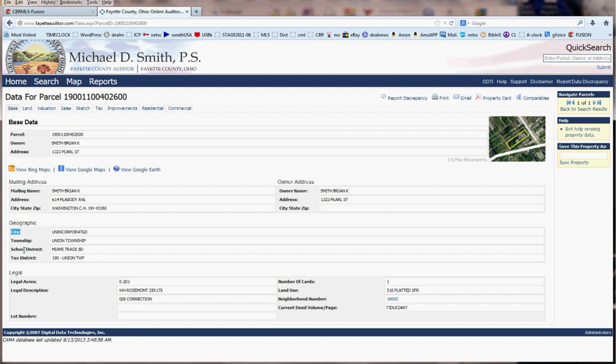
Task: Go to Home in the site navigation bar
Action: pos(16,82)
